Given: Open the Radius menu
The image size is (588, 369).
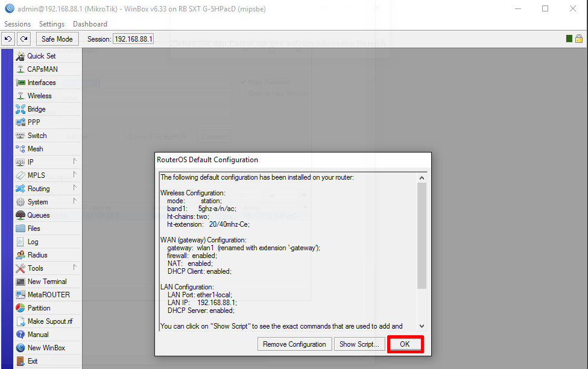Looking at the screenshot, I should [48, 255].
